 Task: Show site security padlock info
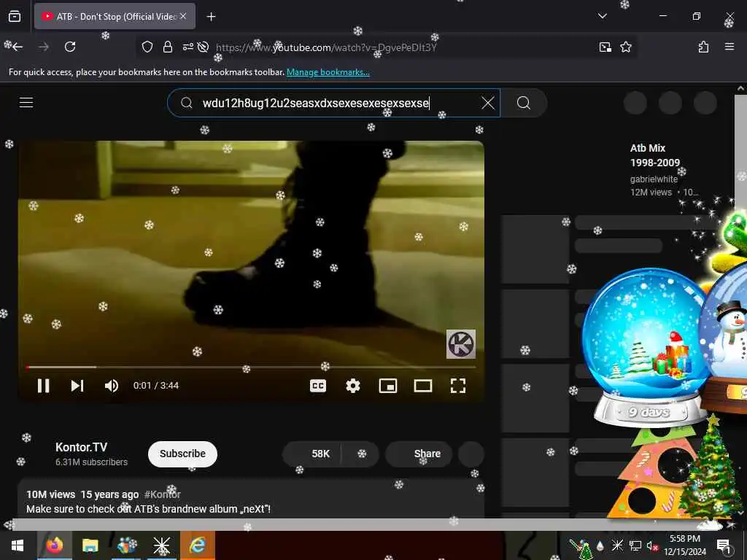pos(167,47)
